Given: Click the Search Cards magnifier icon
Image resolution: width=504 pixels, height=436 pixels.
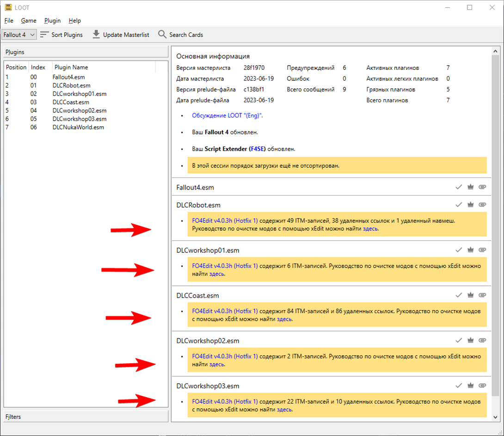Looking at the screenshot, I should click(x=162, y=34).
